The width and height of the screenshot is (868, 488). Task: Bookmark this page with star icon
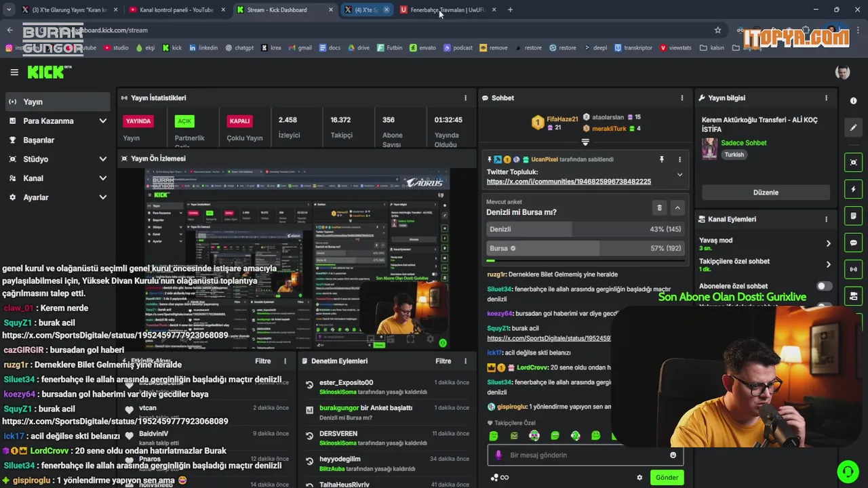click(717, 30)
